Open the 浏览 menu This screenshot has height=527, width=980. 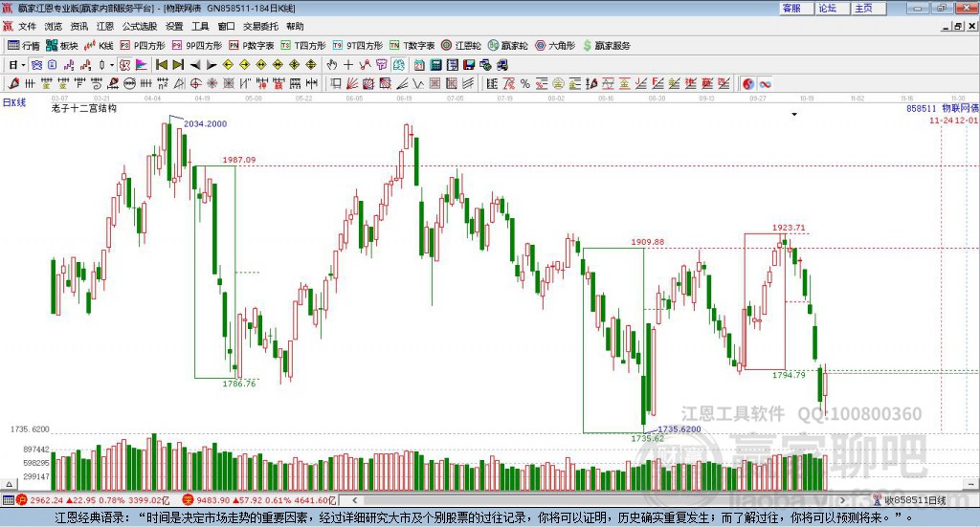click(x=54, y=26)
